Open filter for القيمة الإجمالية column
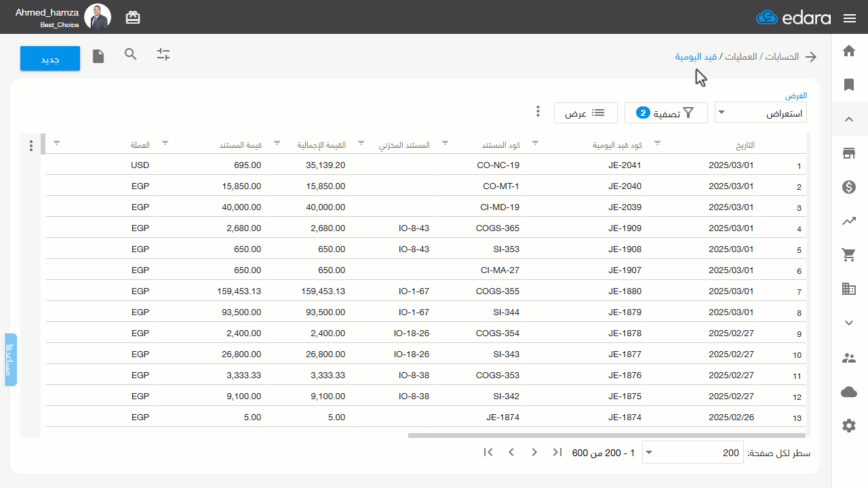 click(x=277, y=144)
